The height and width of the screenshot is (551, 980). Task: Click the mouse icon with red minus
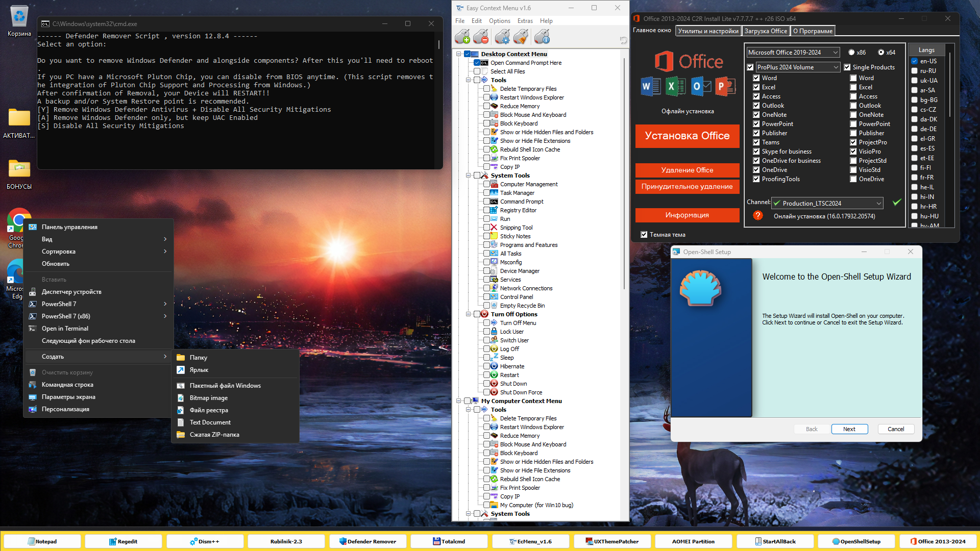click(x=481, y=37)
